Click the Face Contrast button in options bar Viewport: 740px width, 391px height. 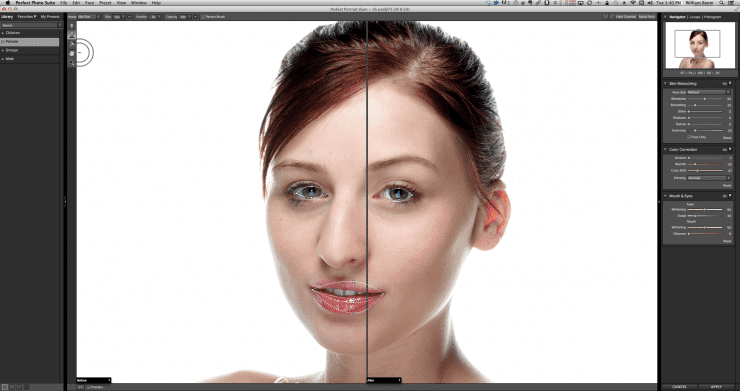click(626, 17)
